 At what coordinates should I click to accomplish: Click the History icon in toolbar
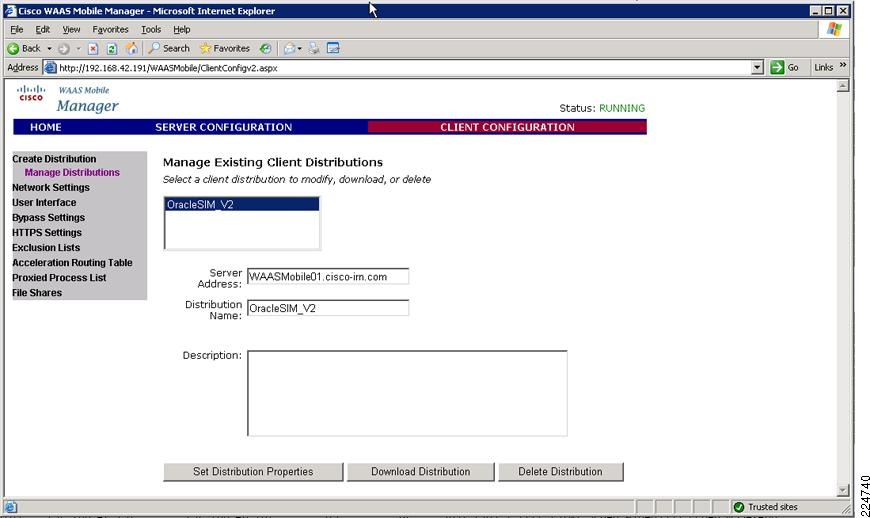[266, 48]
